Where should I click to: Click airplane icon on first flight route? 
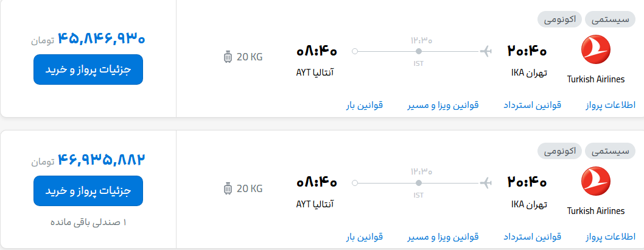486,51
